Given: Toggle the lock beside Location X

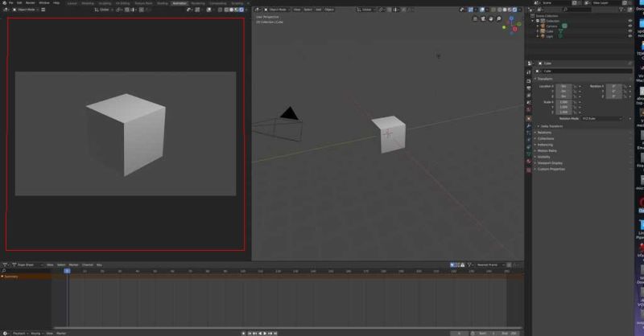Looking at the screenshot, I should 575,87.
